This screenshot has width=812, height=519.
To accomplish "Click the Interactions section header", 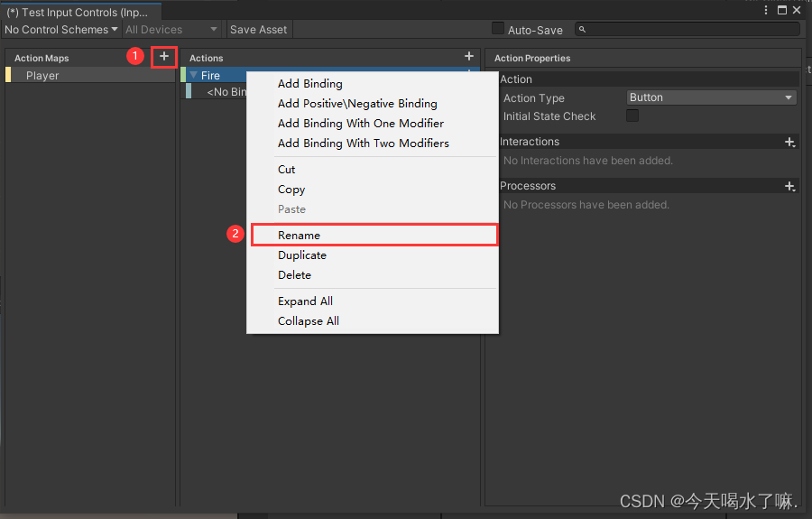I will [x=641, y=142].
